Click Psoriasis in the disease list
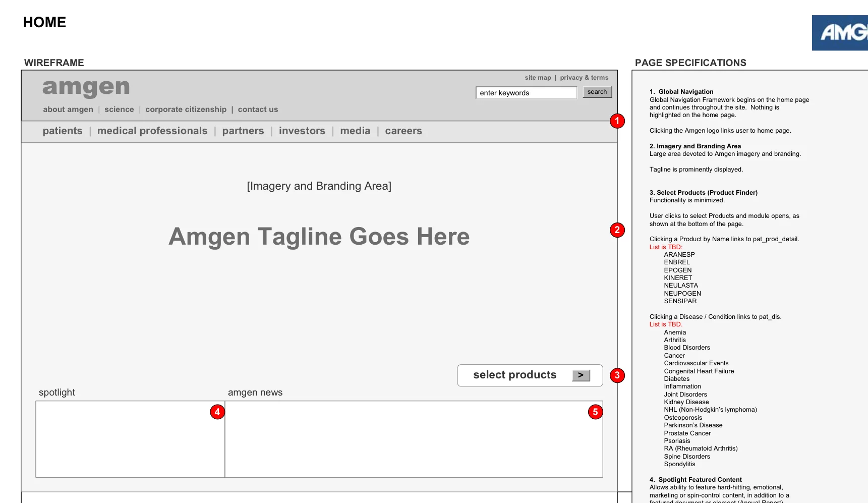868x503 pixels. 677,441
